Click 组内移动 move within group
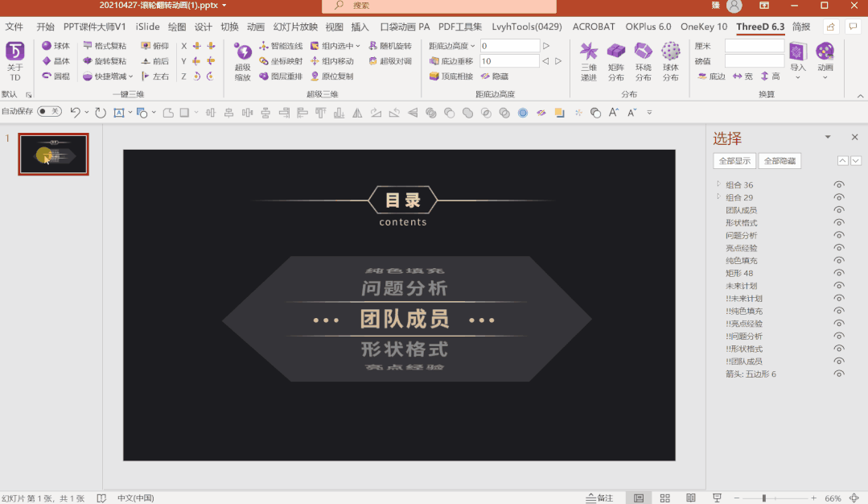 pyautogui.click(x=332, y=61)
